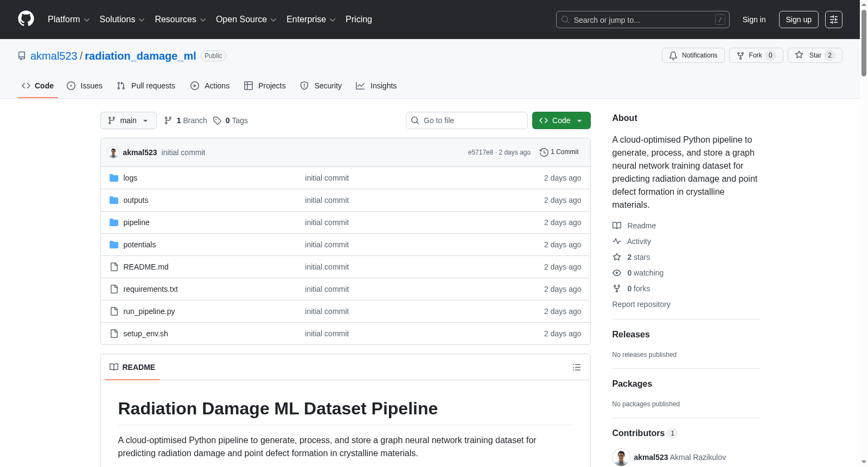Click the star icon in Star button
The image size is (868, 467).
[x=799, y=55]
